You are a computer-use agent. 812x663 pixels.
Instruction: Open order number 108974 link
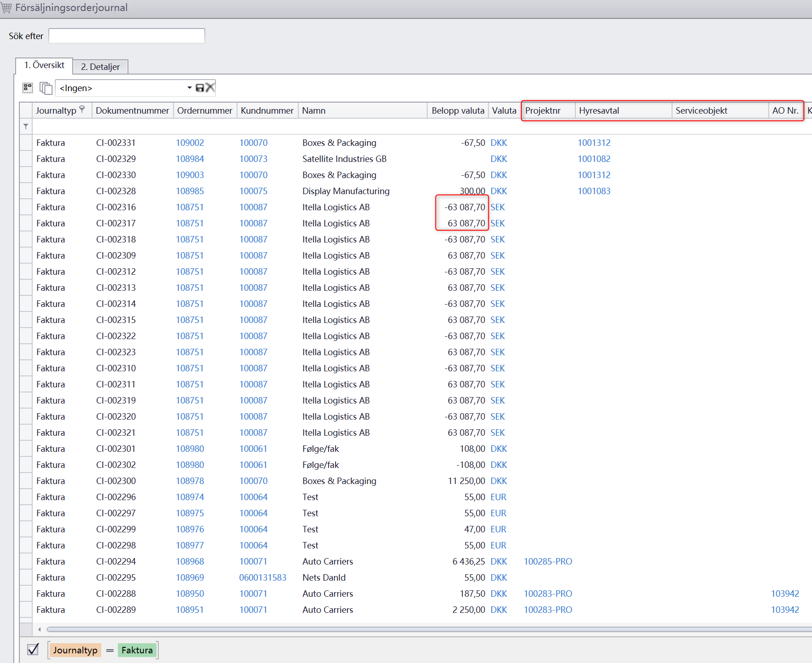click(x=190, y=497)
